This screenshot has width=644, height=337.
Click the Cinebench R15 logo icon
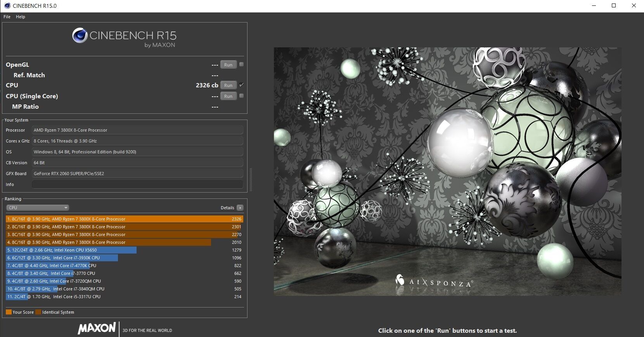(80, 36)
